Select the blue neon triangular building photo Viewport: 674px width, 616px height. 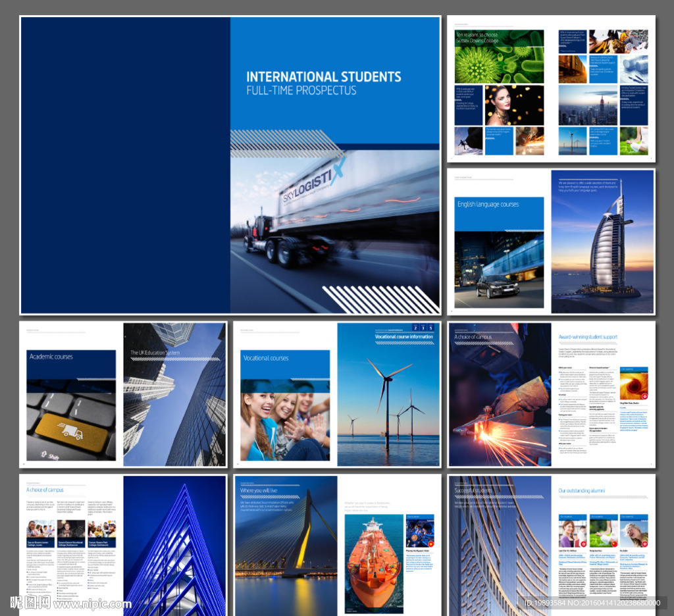(174, 546)
